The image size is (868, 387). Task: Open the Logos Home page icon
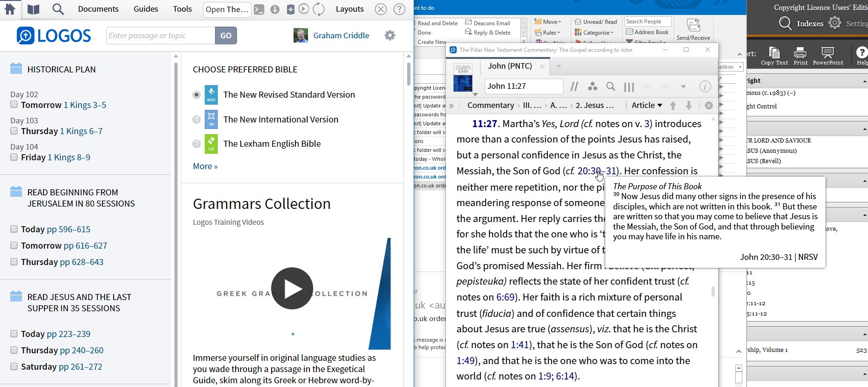(9, 9)
